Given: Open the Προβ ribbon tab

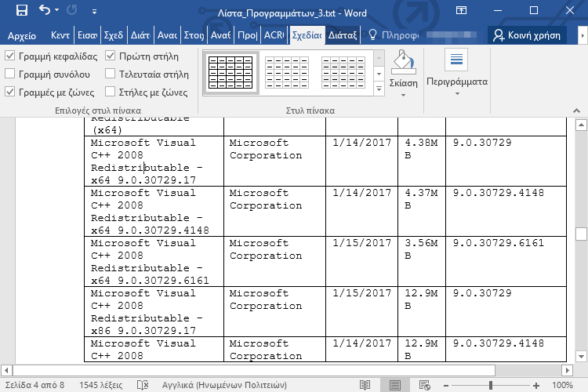Looking at the screenshot, I should click(x=248, y=35).
